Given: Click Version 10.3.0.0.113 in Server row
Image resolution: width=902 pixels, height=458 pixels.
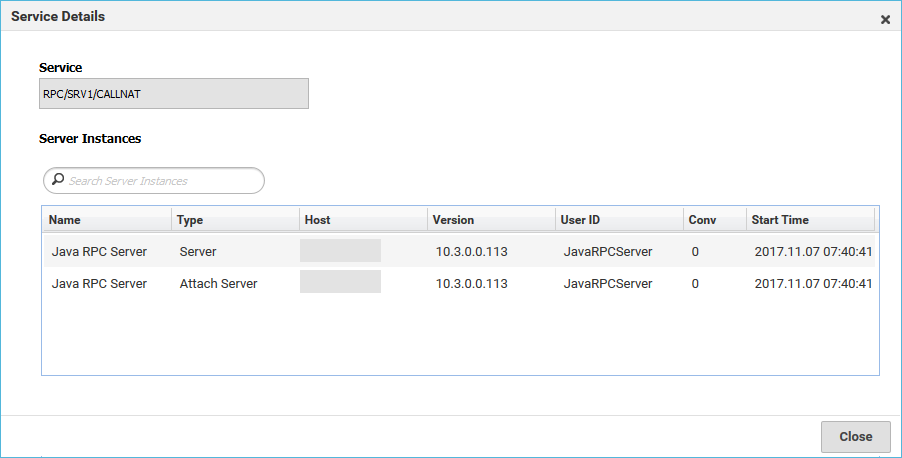Looking at the screenshot, I should pyautogui.click(x=471, y=251).
